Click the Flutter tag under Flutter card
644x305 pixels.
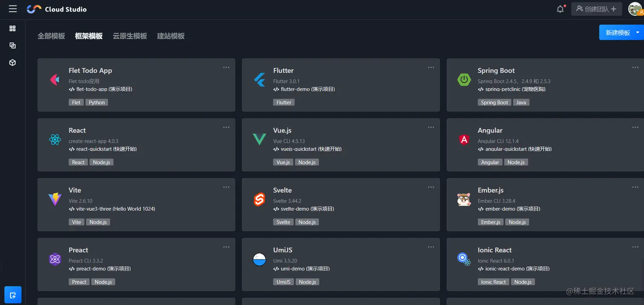click(284, 103)
